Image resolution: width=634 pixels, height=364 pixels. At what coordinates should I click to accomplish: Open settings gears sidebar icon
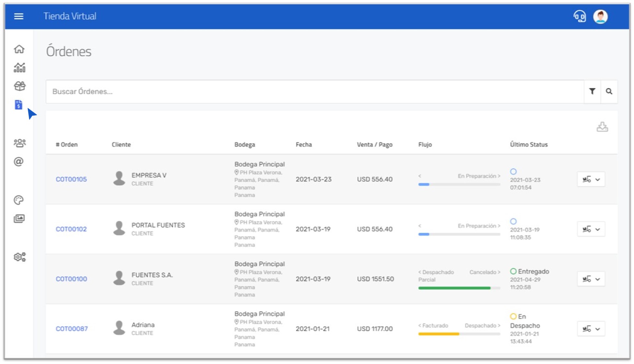click(x=19, y=257)
